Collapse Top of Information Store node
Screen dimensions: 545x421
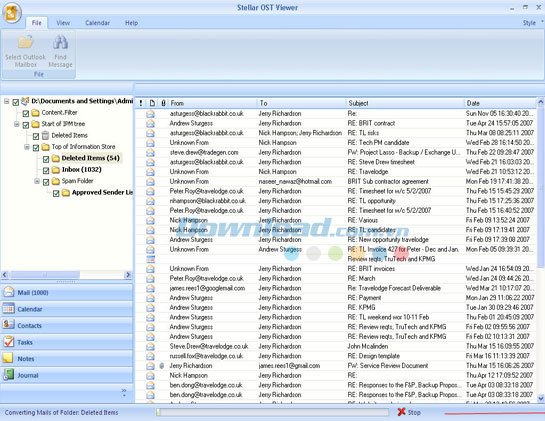point(27,147)
